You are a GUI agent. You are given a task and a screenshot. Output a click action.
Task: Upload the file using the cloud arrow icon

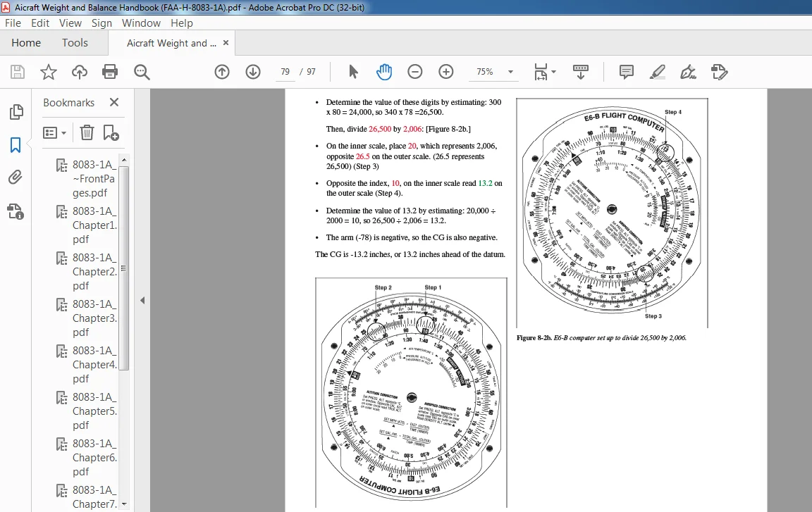pos(79,72)
